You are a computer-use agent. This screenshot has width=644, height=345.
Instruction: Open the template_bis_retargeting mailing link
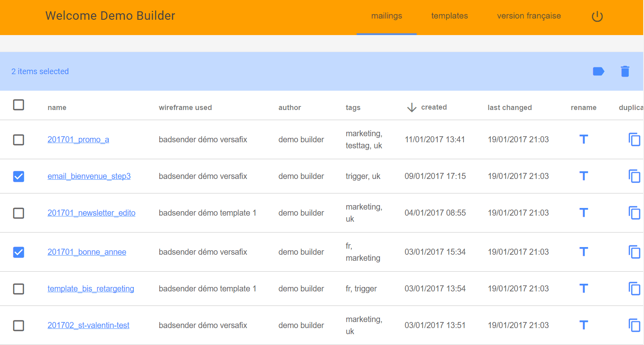tap(91, 289)
